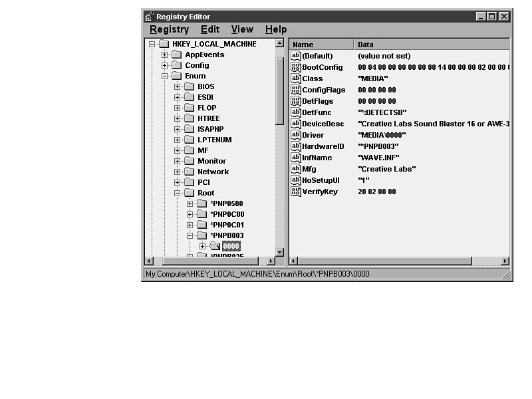This screenshot has height=399, width=532.
Task: Click the ConfigFlags binary value icon
Action: point(296,90)
